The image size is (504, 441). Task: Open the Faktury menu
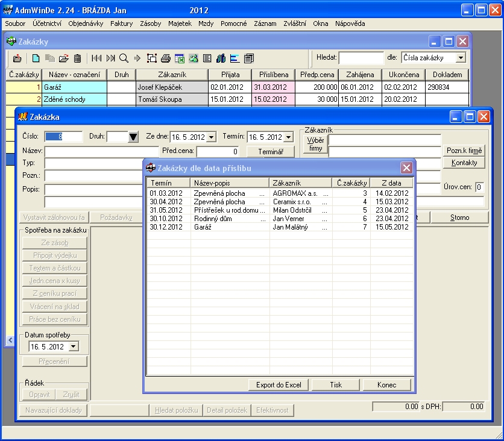[122, 23]
